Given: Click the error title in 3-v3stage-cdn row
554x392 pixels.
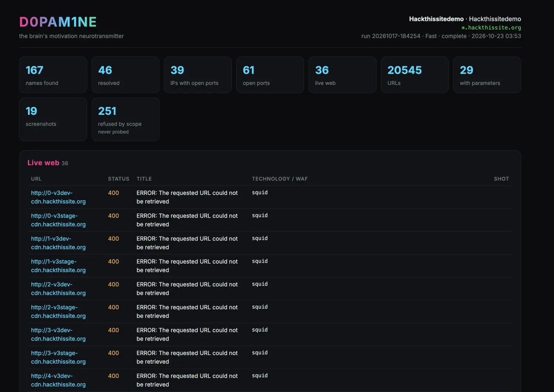Looking at the screenshot, I should tap(187, 357).
